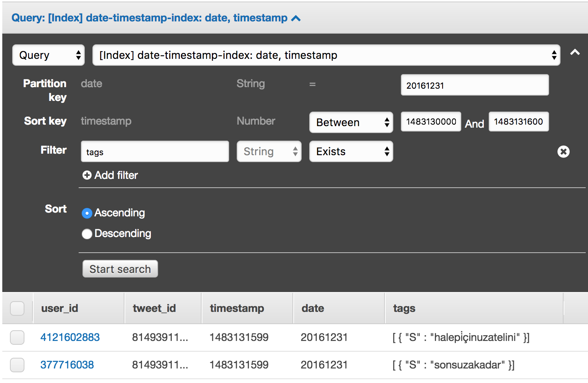Screen dimensions: 588x383
Task: Click the plus icon beside Add filter
Action: pos(87,175)
